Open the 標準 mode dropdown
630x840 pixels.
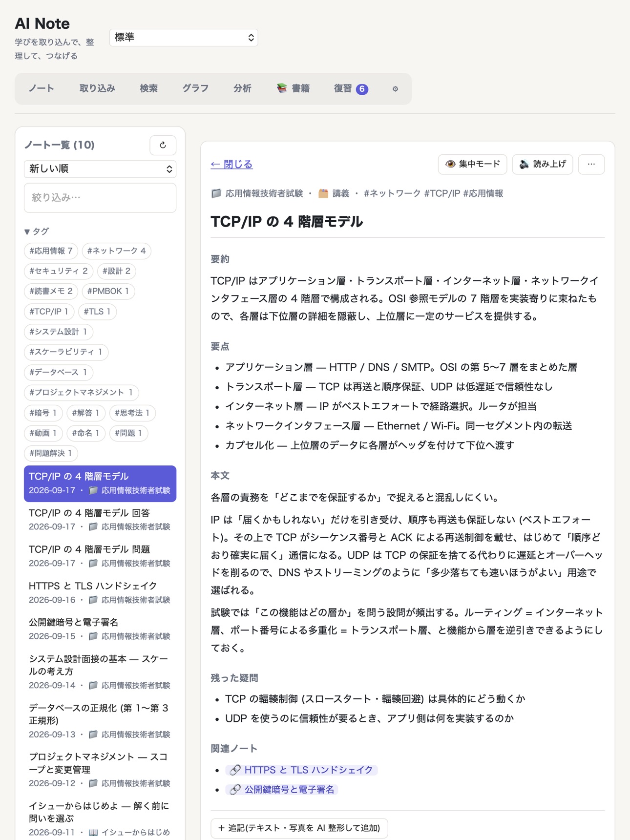[184, 38]
